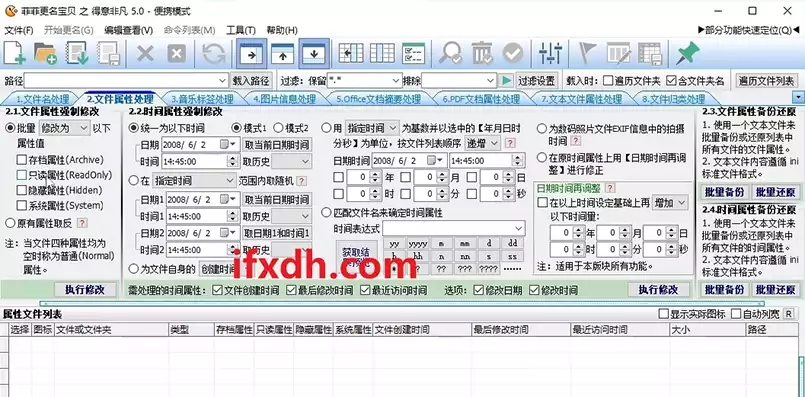
Task: Click the green play filter arrow
Action: click(507, 81)
